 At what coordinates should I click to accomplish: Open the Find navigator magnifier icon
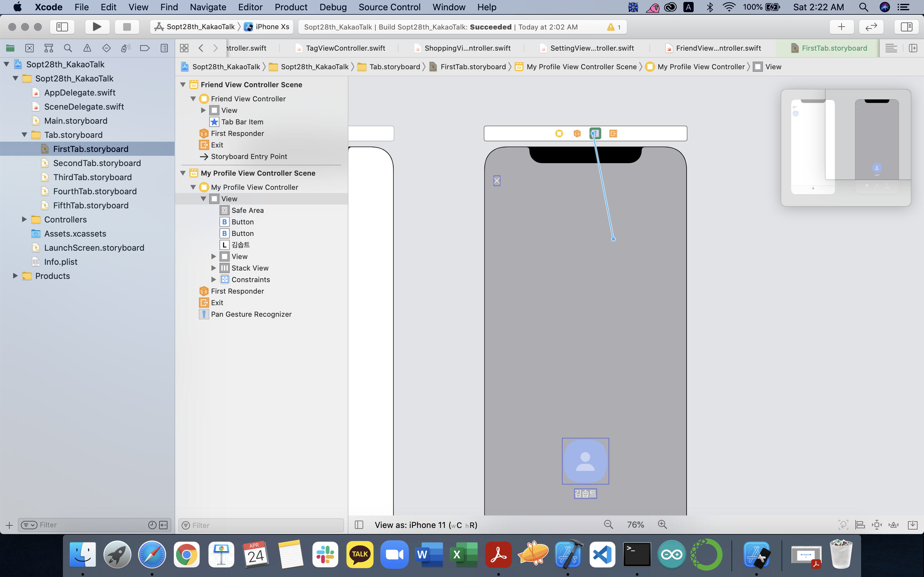[x=68, y=48]
